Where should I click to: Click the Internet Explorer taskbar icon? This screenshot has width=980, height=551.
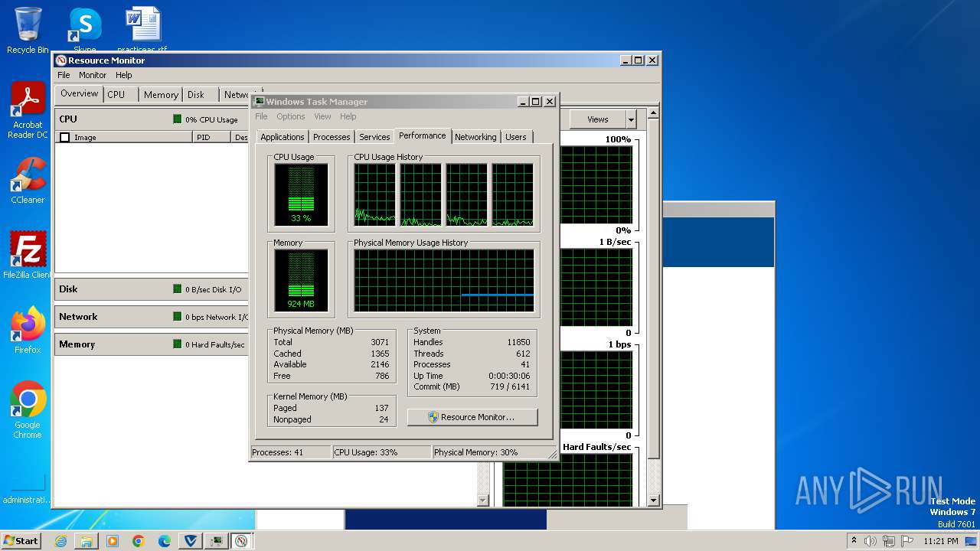tap(60, 541)
